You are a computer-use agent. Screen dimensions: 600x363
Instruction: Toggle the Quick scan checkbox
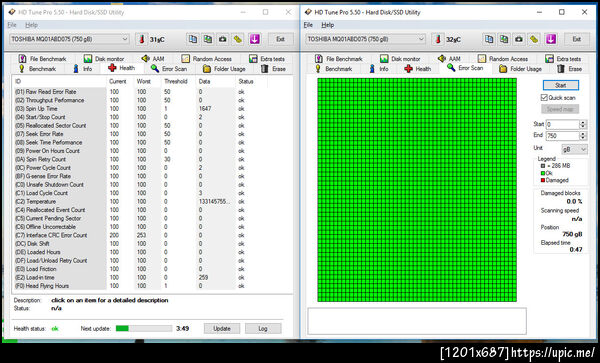tap(544, 98)
